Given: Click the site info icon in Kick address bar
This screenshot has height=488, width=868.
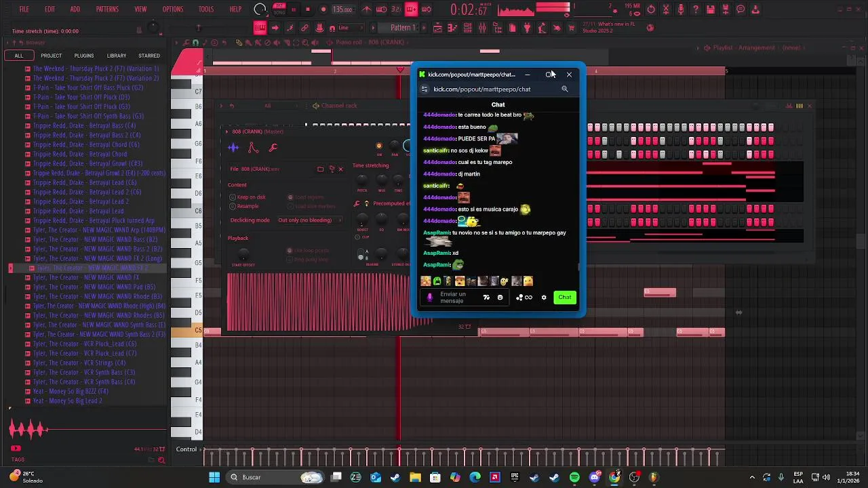Looking at the screenshot, I should click(425, 89).
